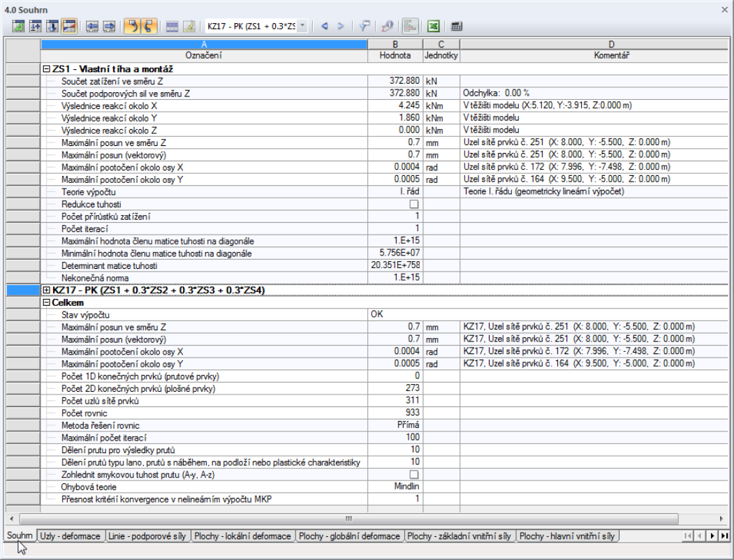Open the KZ17 load case dropdown

[302, 27]
